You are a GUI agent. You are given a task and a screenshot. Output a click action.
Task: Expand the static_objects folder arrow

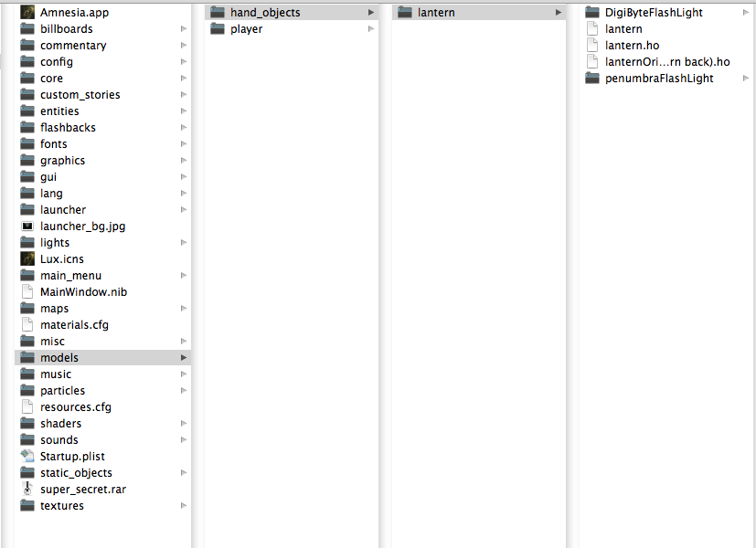coord(184,473)
